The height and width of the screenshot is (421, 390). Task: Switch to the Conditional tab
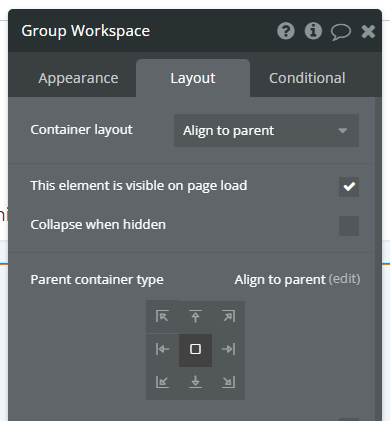click(307, 78)
